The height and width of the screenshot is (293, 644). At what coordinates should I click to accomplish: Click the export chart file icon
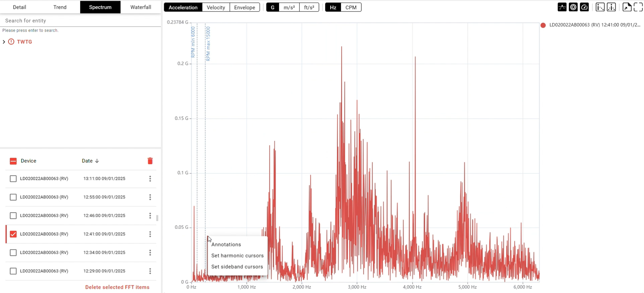(x=627, y=7)
